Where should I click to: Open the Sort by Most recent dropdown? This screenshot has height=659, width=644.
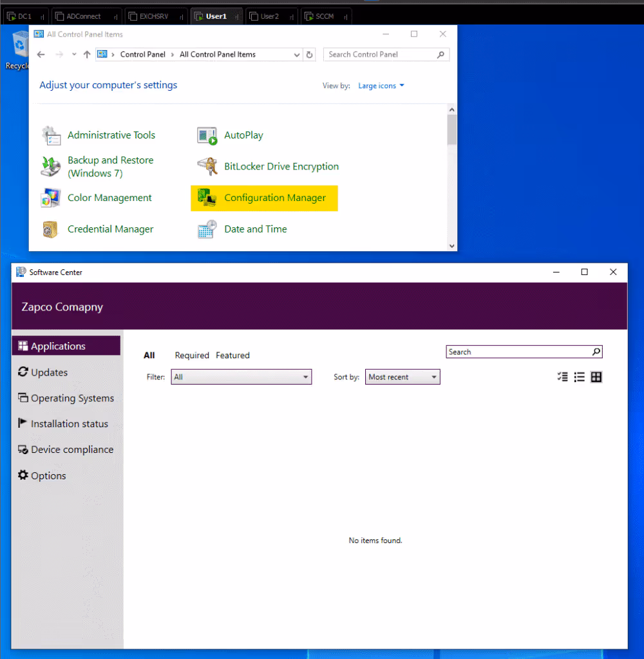tap(402, 377)
